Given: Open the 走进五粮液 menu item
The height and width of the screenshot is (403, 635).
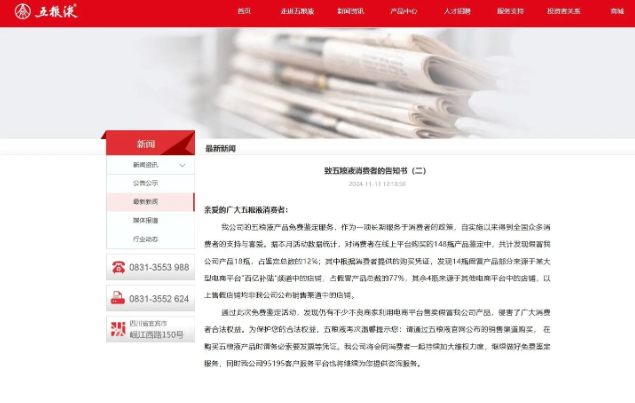Looking at the screenshot, I should [x=297, y=11].
